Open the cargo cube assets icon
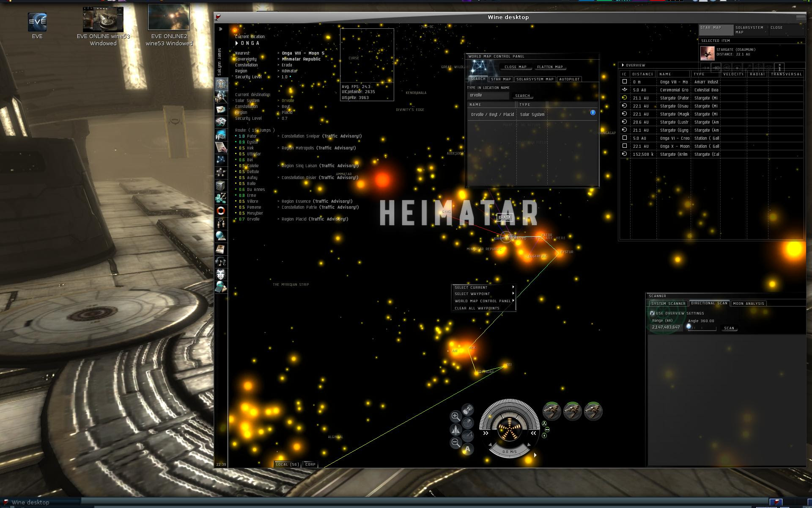 coord(221,185)
